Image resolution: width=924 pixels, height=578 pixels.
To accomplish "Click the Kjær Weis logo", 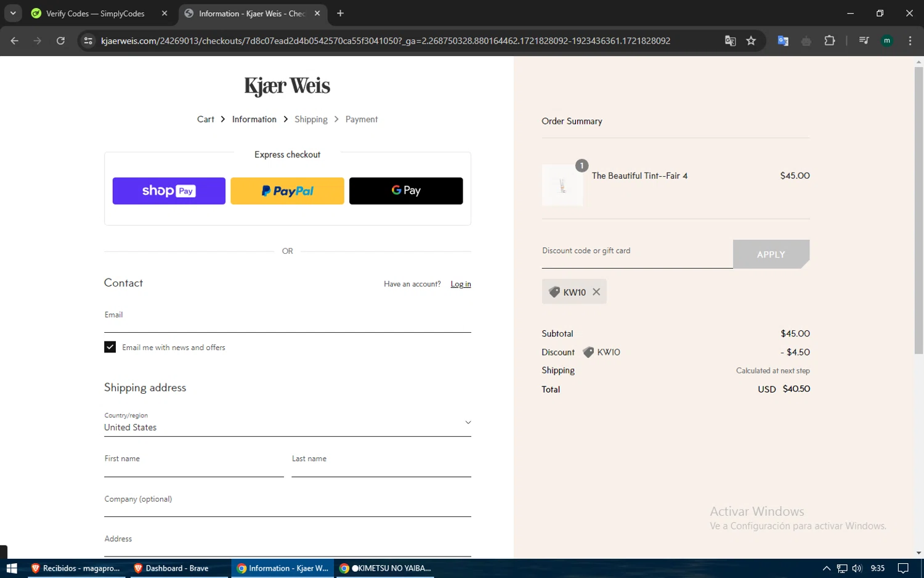I will coord(287,86).
